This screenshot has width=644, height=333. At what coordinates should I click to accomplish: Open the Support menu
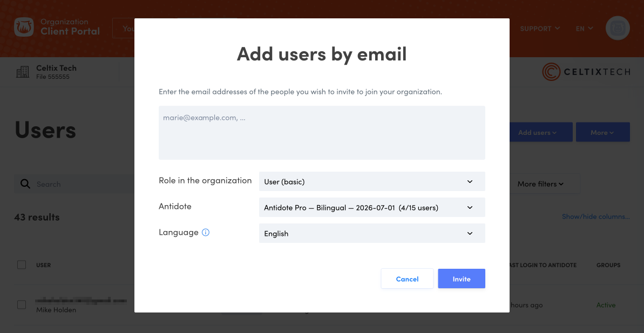pyautogui.click(x=540, y=29)
